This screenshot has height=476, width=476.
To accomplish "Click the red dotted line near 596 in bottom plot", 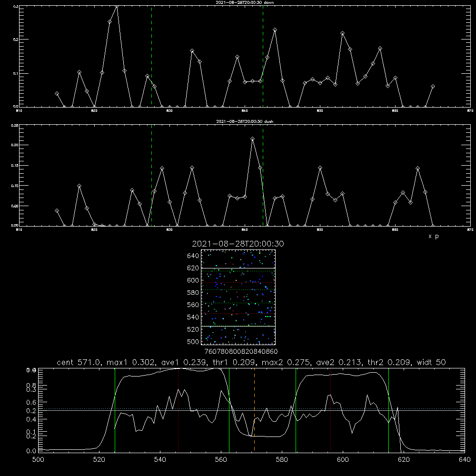I will coord(331,410).
